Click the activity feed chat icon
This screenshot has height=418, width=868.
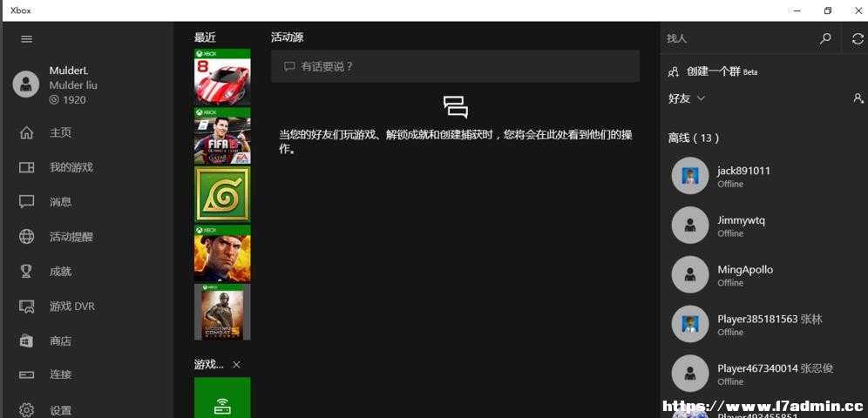456,107
